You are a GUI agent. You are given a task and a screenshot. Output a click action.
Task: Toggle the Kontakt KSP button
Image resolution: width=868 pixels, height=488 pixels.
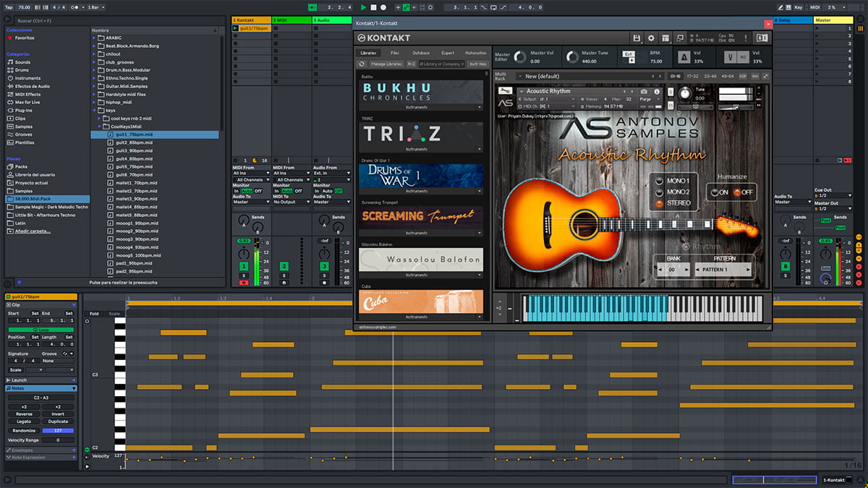click(x=743, y=76)
